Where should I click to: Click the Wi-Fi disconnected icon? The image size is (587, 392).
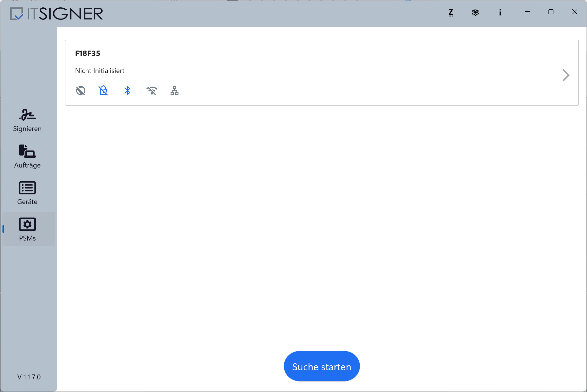point(152,91)
